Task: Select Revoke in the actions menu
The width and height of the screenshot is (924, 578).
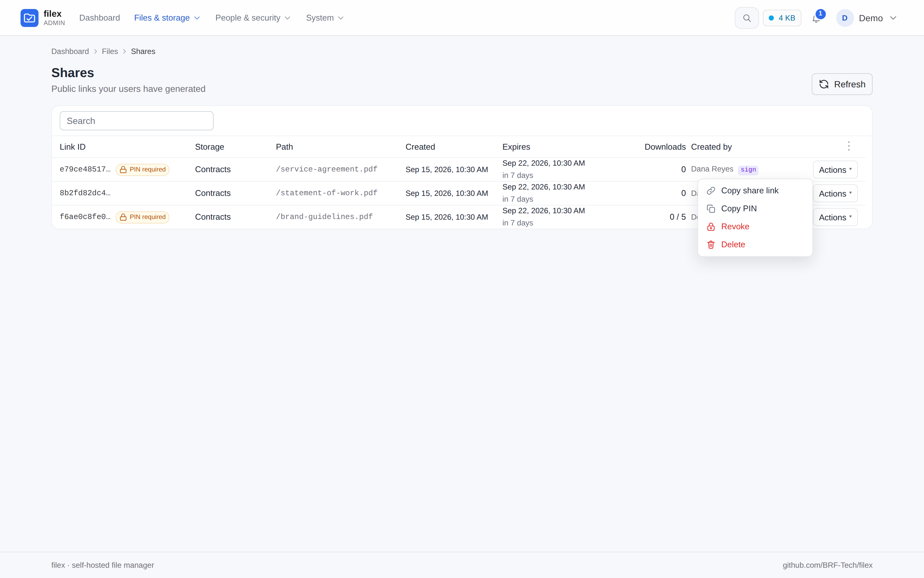Action: click(x=755, y=227)
